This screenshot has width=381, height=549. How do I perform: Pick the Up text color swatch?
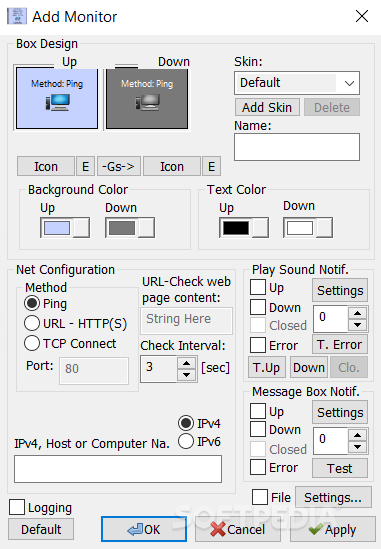pyautogui.click(x=244, y=228)
